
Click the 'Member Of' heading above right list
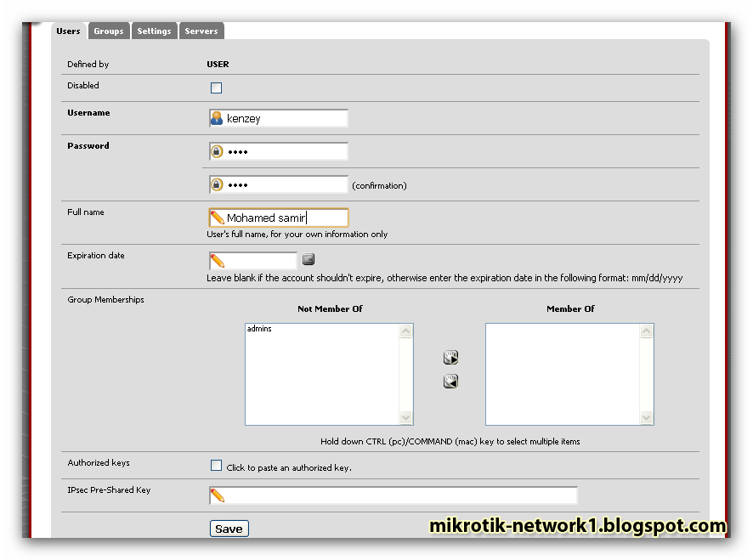[x=570, y=308]
